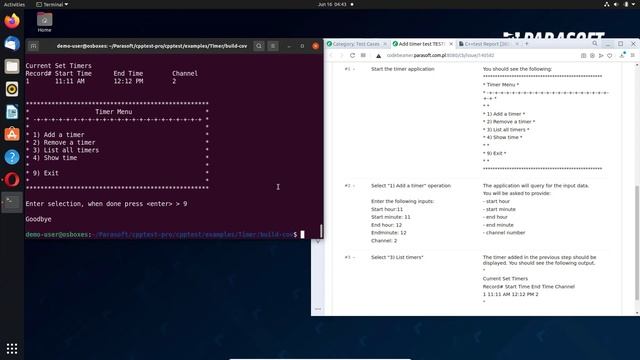This screenshot has width=640, height=360.
Task: Open the network icon in the system tray
Action: pyautogui.click(x=607, y=4)
